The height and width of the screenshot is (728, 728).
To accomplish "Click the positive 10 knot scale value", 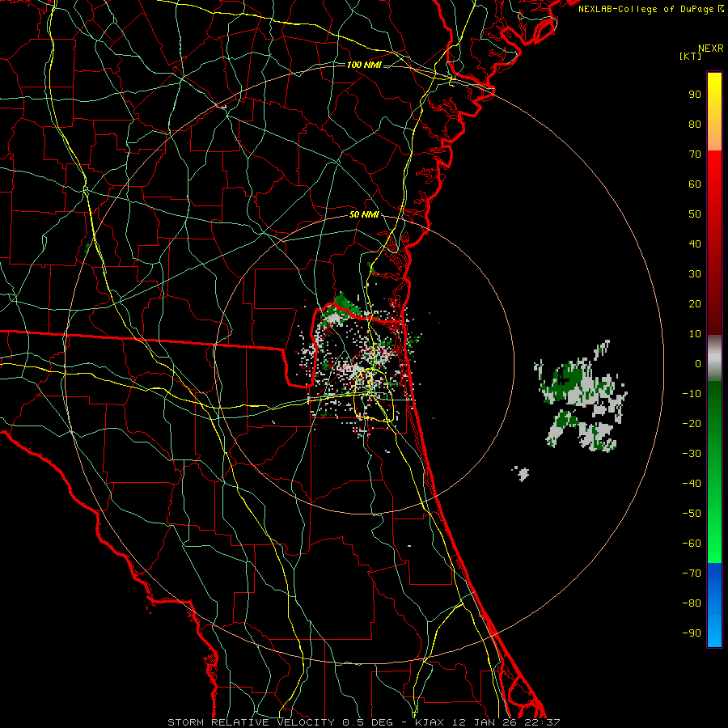I will pyautogui.click(x=695, y=334).
